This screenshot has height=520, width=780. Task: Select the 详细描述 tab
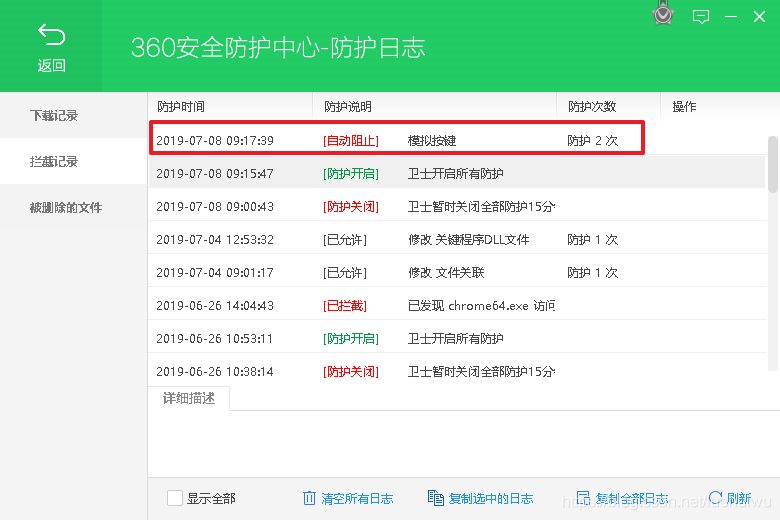[189, 398]
